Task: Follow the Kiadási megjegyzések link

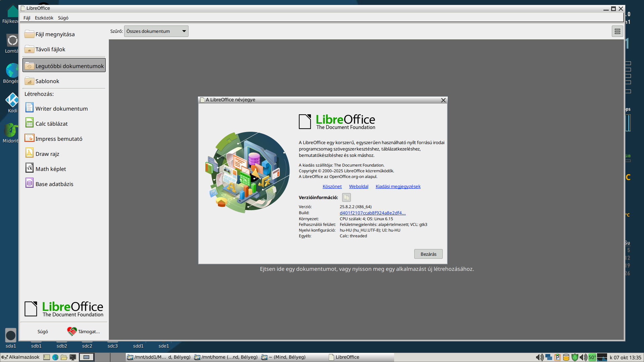Action: click(398, 186)
